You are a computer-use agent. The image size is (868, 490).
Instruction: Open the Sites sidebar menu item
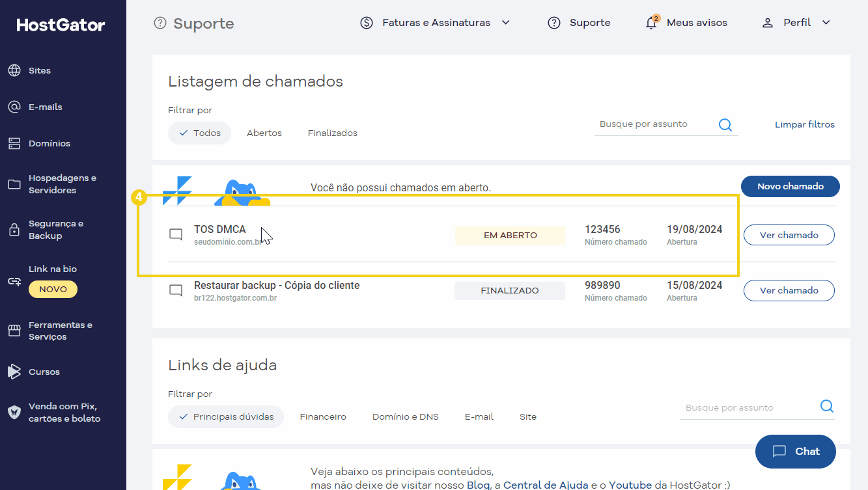40,70
